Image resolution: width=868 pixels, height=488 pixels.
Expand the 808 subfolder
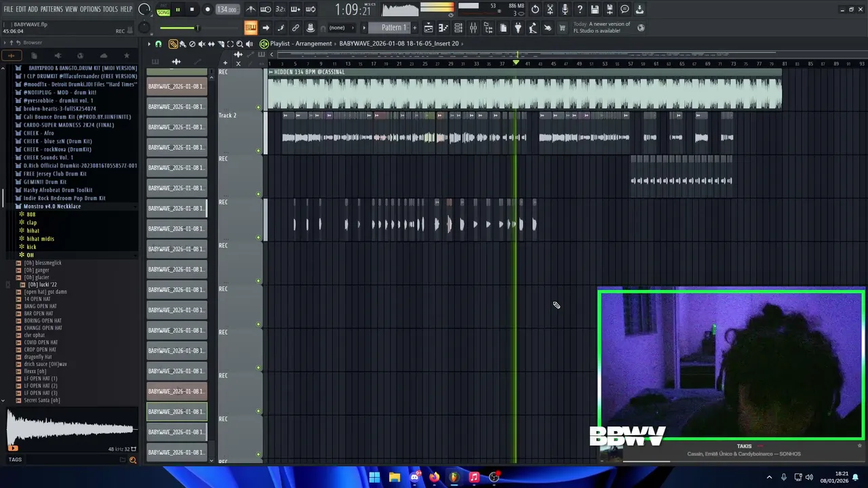coord(31,214)
